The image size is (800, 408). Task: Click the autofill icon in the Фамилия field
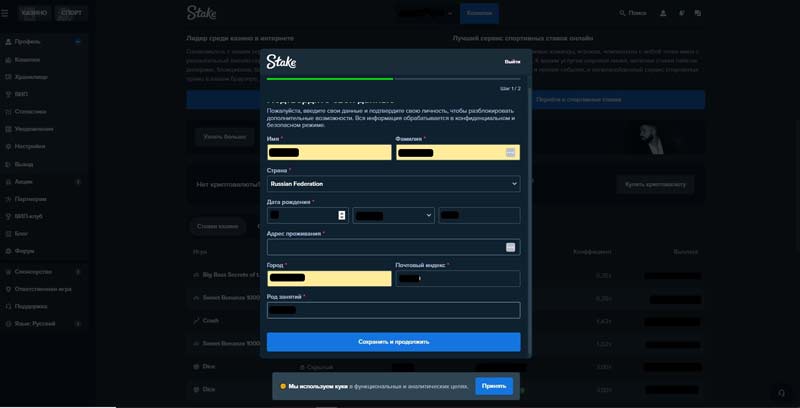coord(510,153)
